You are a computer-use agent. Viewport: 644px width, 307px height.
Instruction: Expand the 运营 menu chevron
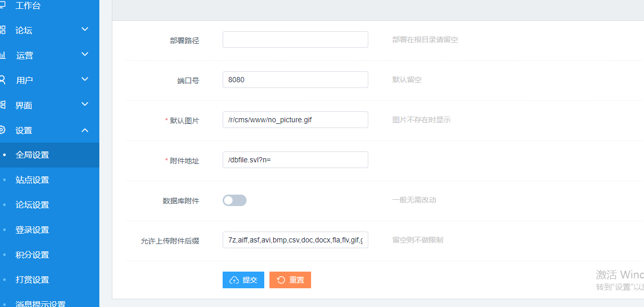click(x=85, y=55)
